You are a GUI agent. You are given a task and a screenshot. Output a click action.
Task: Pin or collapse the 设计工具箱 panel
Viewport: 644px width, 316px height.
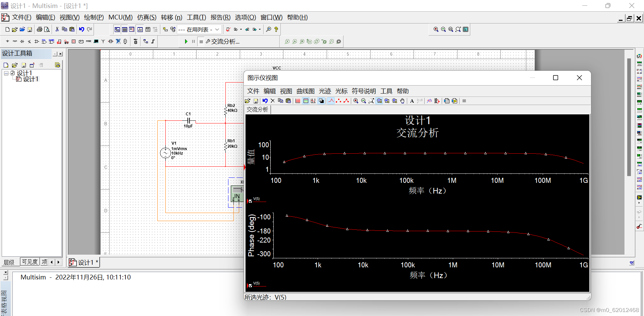tap(55, 54)
